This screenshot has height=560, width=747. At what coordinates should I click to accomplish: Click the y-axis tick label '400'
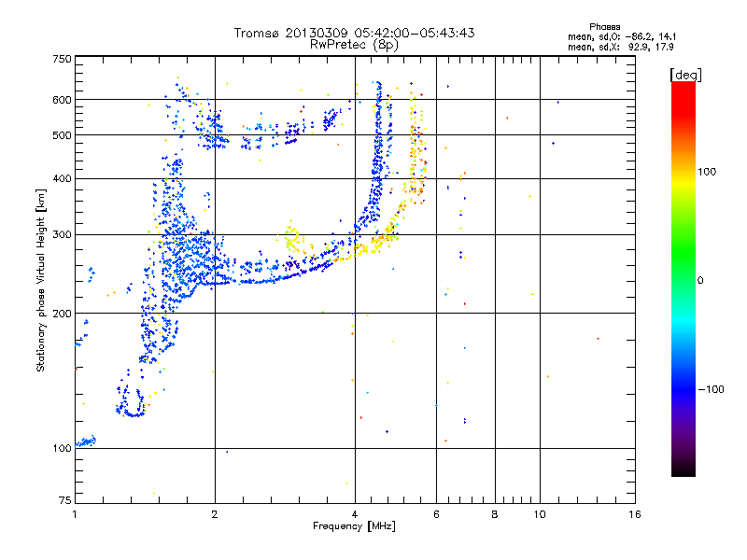(62, 179)
